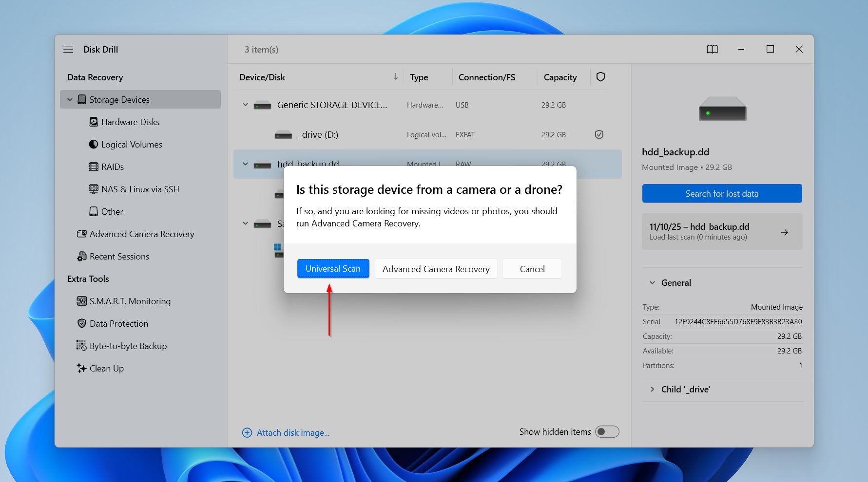Click the Attach disk image link
The height and width of the screenshot is (482, 868).
pos(293,433)
